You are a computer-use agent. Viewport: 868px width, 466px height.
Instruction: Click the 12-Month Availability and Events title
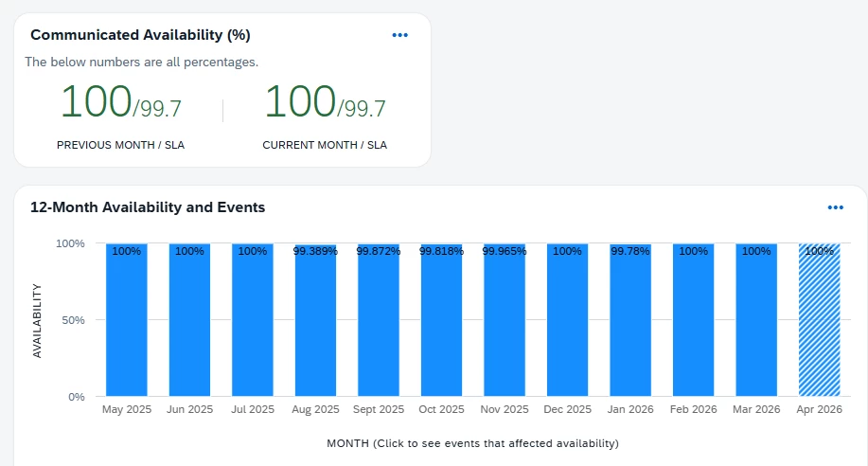tap(148, 207)
